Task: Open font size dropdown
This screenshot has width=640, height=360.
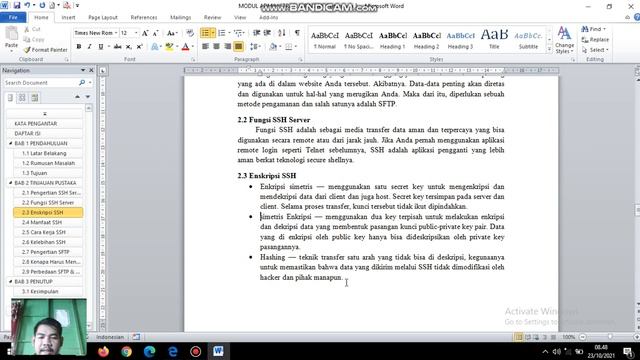Action: coord(136,33)
